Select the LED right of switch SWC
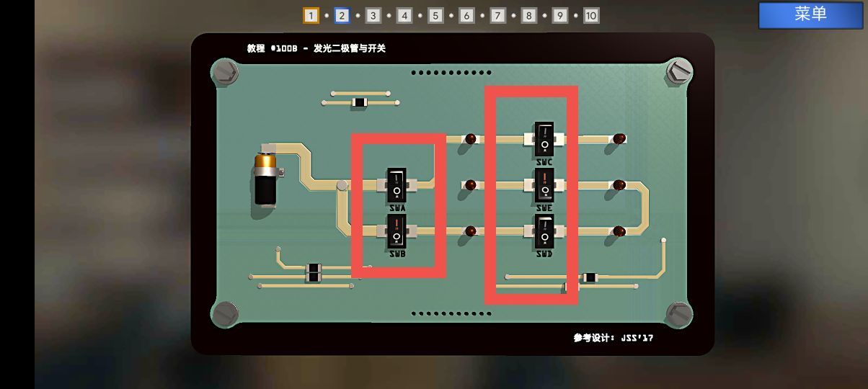Screen dimensions: 868x389 point(619,138)
